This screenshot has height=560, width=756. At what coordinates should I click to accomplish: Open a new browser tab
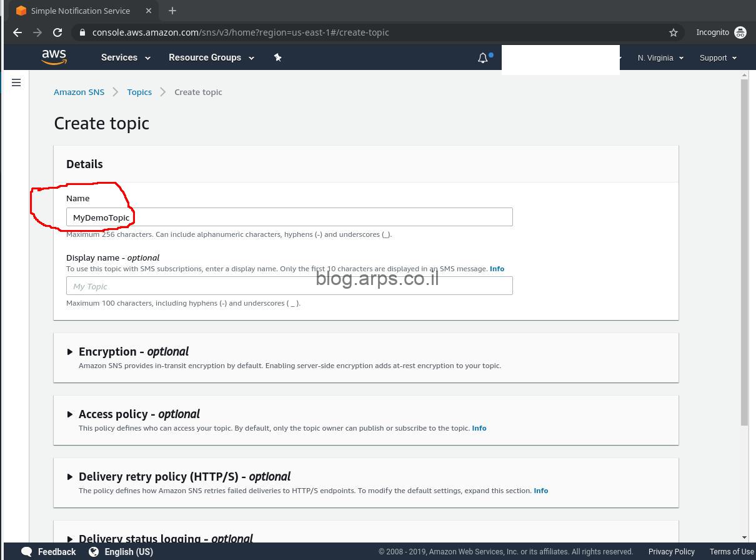172,11
